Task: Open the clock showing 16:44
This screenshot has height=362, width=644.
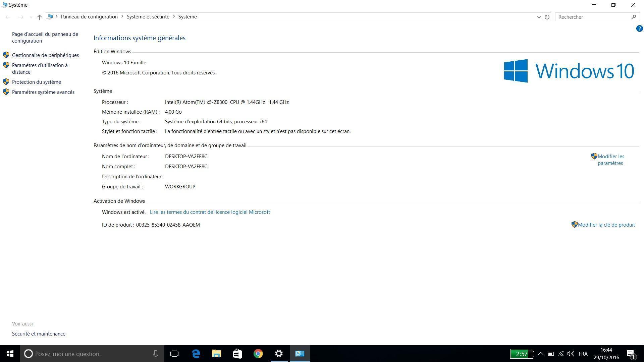Action: coord(606,354)
